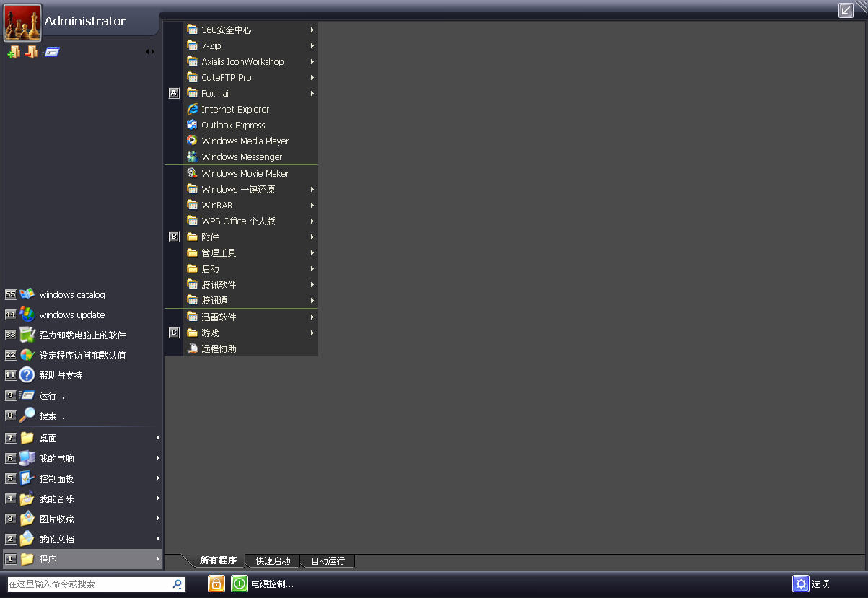Open the 游戏 games folder
The width and height of the screenshot is (868, 598).
tap(251, 333)
